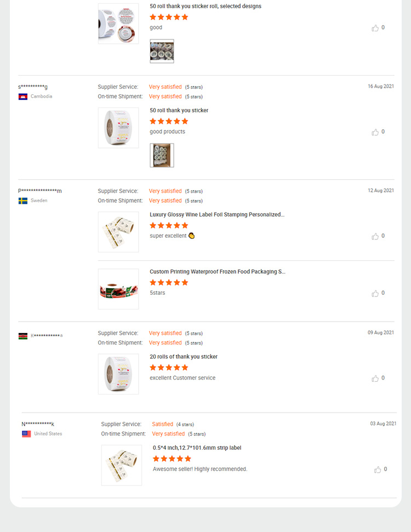Click the five-star rating on the Sweden review
The height and width of the screenshot is (532, 411).
(x=168, y=225)
